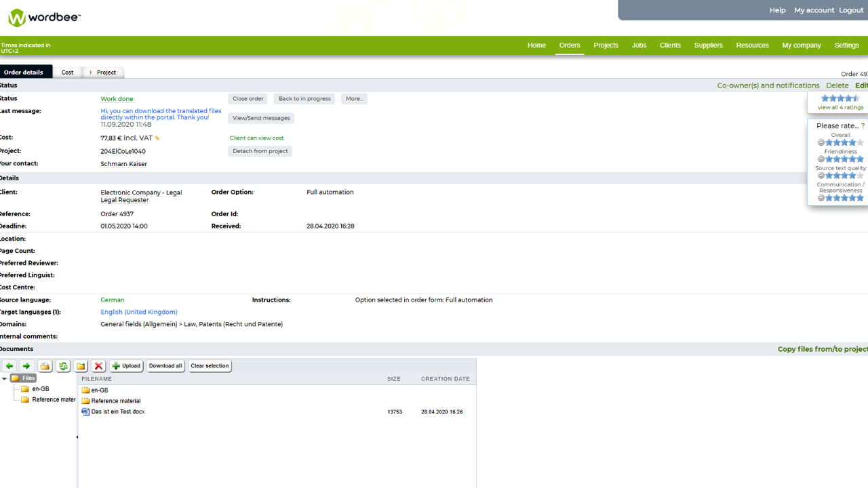Click the green forward arrow in Documents toolbar
Image resolution: width=868 pixels, height=488 pixels.
click(x=26, y=366)
